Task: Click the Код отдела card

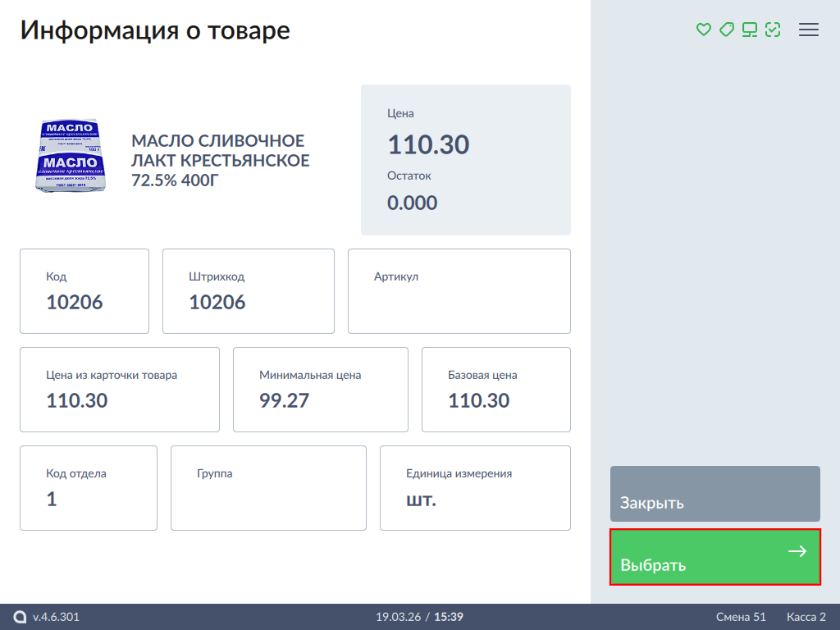Action: (x=89, y=488)
